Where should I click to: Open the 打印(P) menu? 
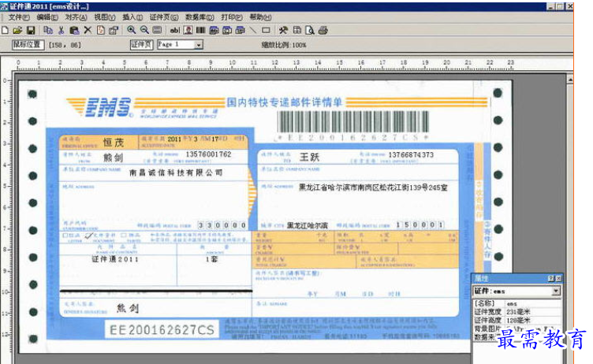coord(232,17)
